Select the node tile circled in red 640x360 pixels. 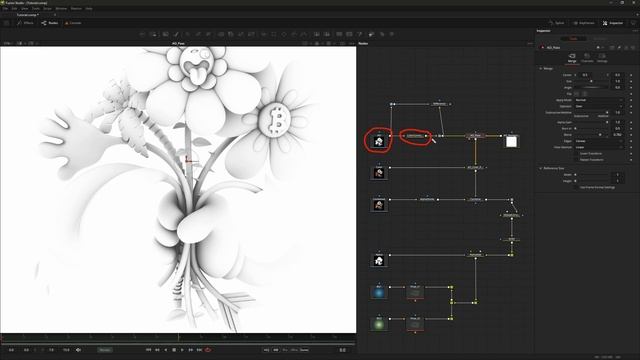click(414, 136)
